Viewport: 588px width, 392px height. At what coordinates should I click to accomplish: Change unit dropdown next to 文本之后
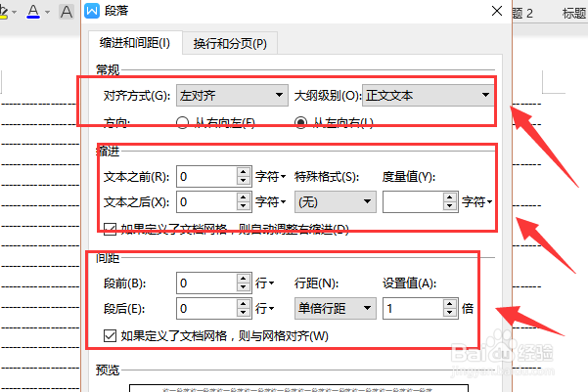(270, 202)
